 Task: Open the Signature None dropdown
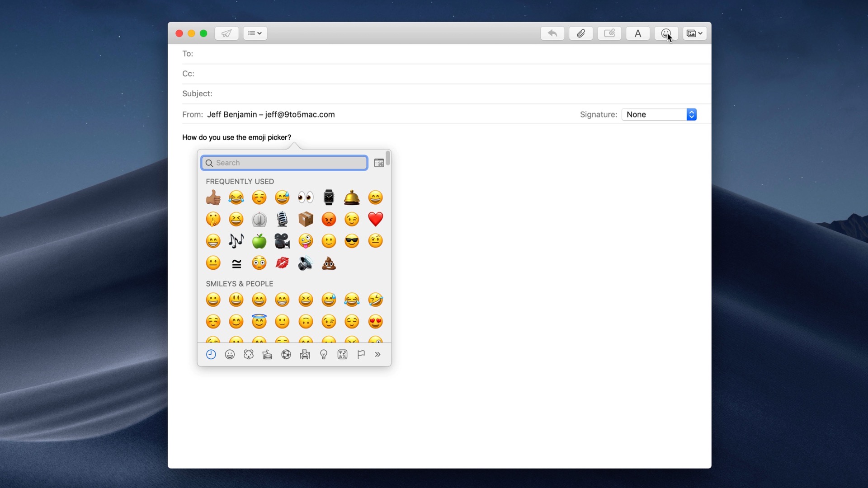click(659, 114)
